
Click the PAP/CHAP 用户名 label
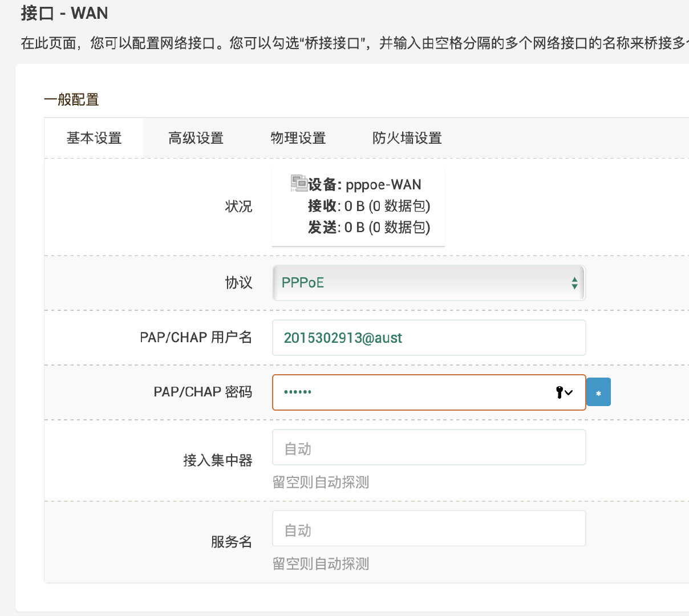(196, 338)
